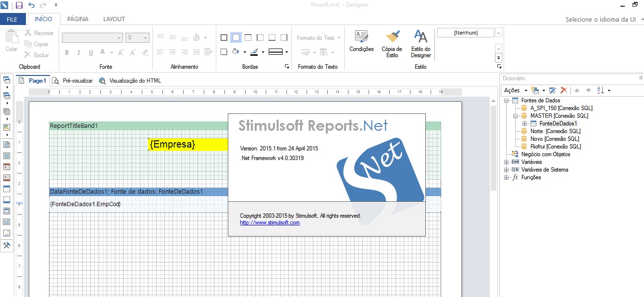Open the font color dropdown arrow
Screen dimensions: 644x297
[111, 52]
